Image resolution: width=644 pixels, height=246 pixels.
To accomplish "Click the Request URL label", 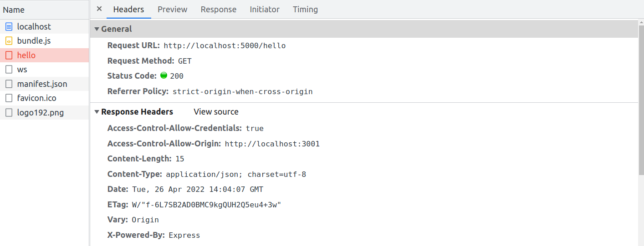I will 133,45.
